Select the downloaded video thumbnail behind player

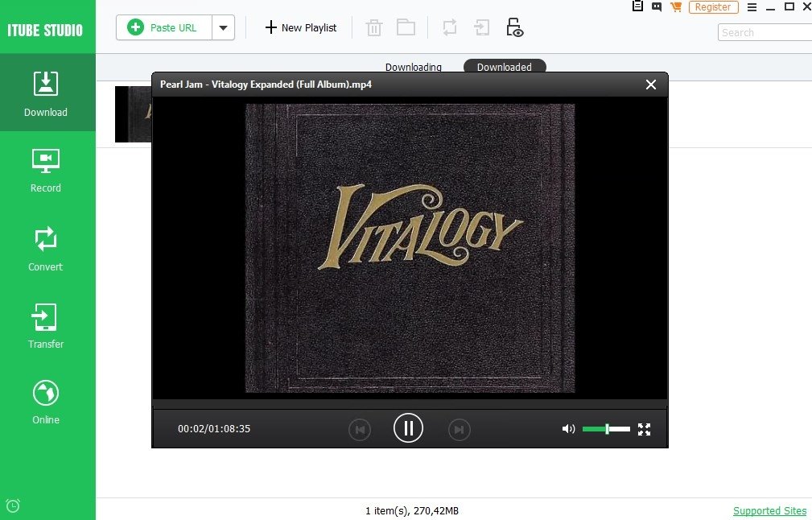[x=133, y=114]
